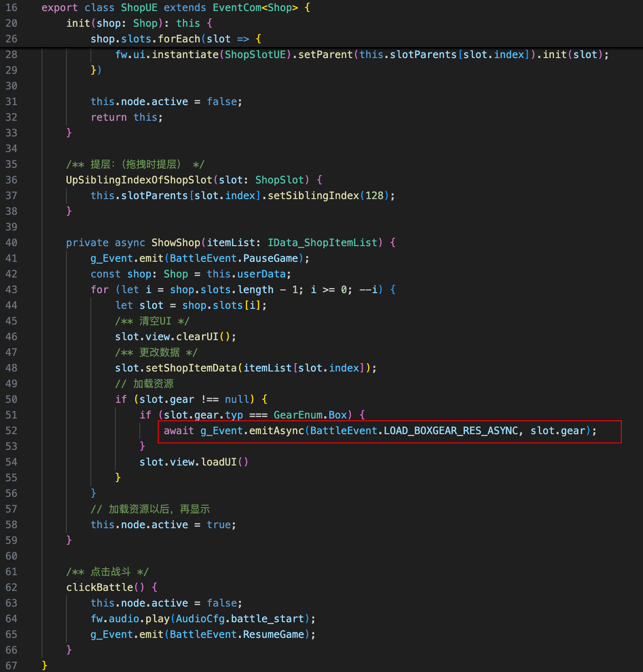Click the for loop keyword
This screenshot has width=643, height=672.
[100, 289]
